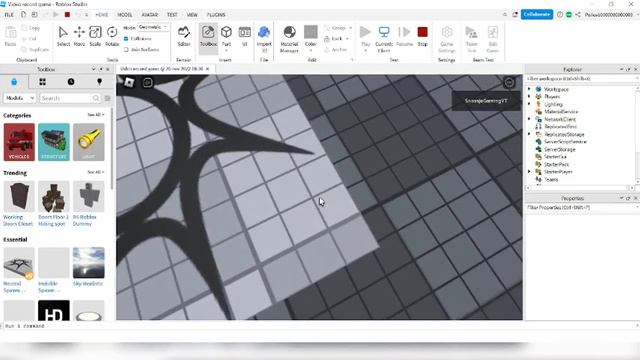Open the chat icon in viewport
Viewport: 640px width, 360px height.
click(x=148, y=83)
